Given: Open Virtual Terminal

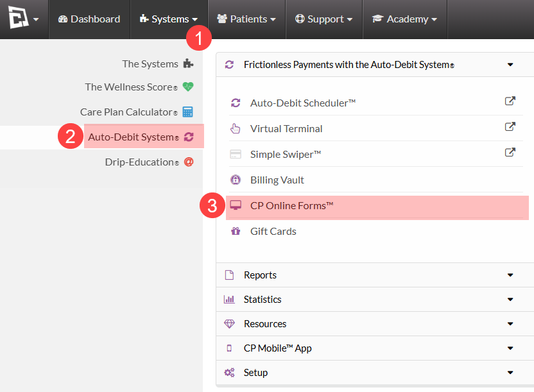Looking at the screenshot, I should tap(286, 128).
